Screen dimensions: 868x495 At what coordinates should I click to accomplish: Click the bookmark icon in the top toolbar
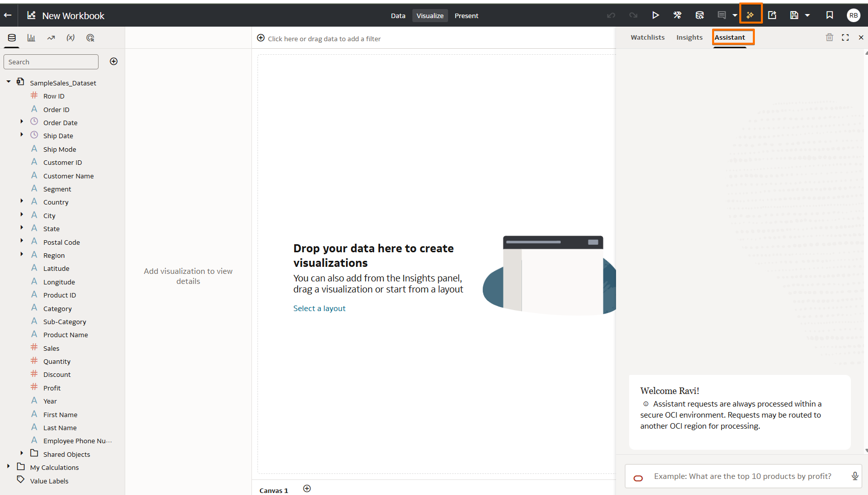(830, 15)
